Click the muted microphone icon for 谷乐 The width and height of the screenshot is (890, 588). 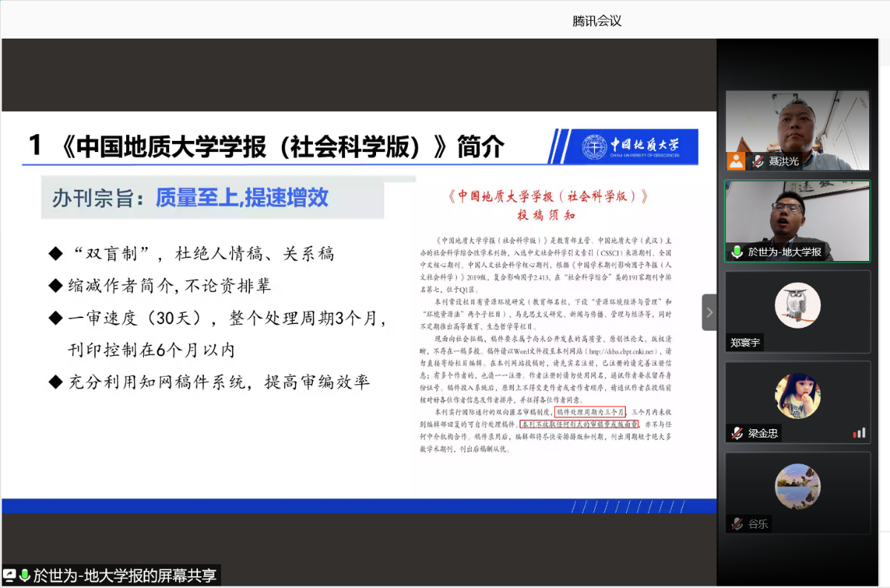(x=737, y=523)
